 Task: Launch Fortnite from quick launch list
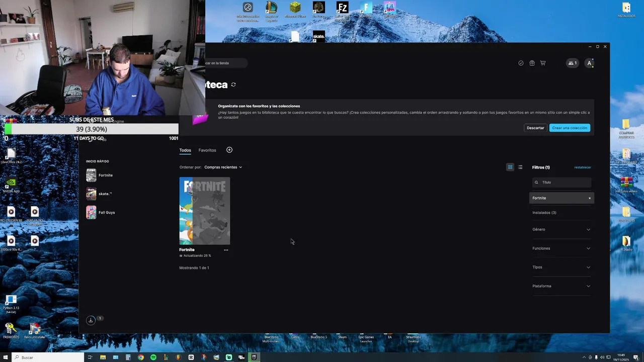tap(100, 175)
